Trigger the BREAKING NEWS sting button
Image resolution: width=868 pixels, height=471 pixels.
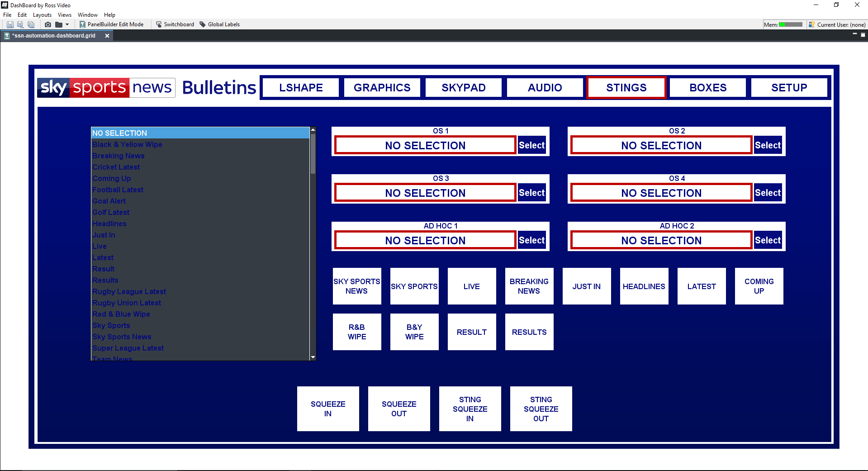pyautogui.click(x=529, y=286)
